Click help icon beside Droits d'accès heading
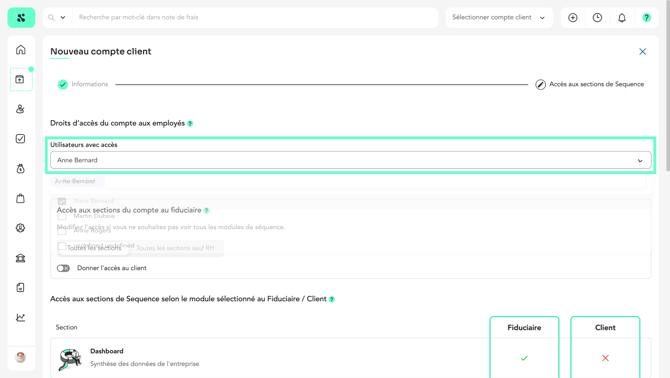Screen dimensions: 670x378 [x=190, y=123]
